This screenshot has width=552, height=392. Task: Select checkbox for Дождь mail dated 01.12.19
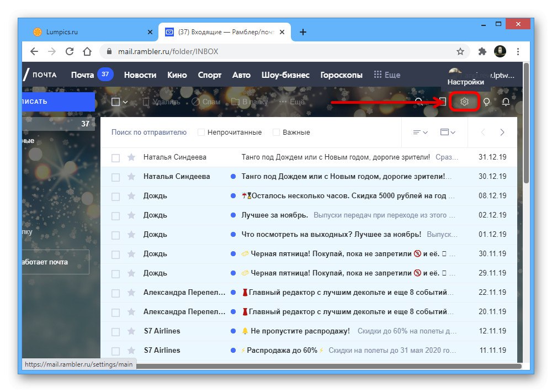(x=115, y=235)
